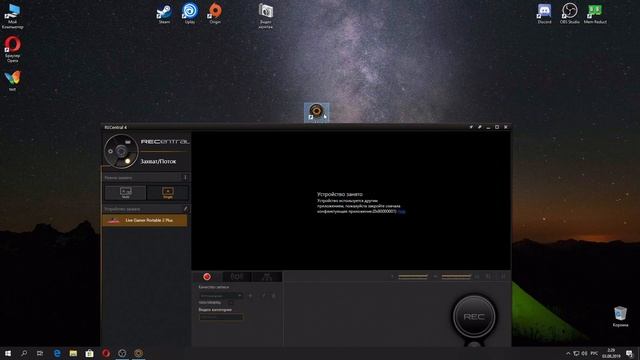This screenshot has width=640, height=360.
Task: Adjust the first audio volume slider
Action: (x=413, y=277)
